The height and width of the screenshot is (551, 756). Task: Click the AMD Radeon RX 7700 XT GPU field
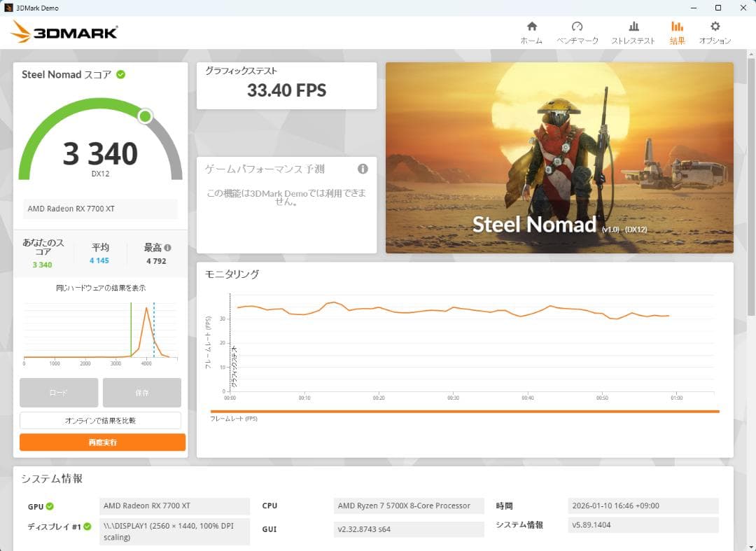[x=100, y=208]
